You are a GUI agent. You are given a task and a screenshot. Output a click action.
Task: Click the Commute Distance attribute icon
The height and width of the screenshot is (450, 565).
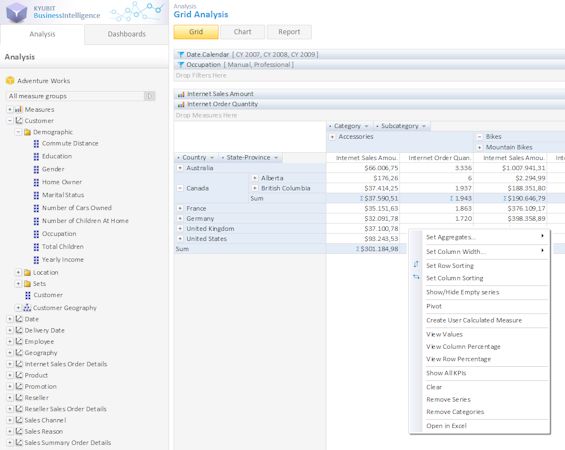click(x=36, y=144)
